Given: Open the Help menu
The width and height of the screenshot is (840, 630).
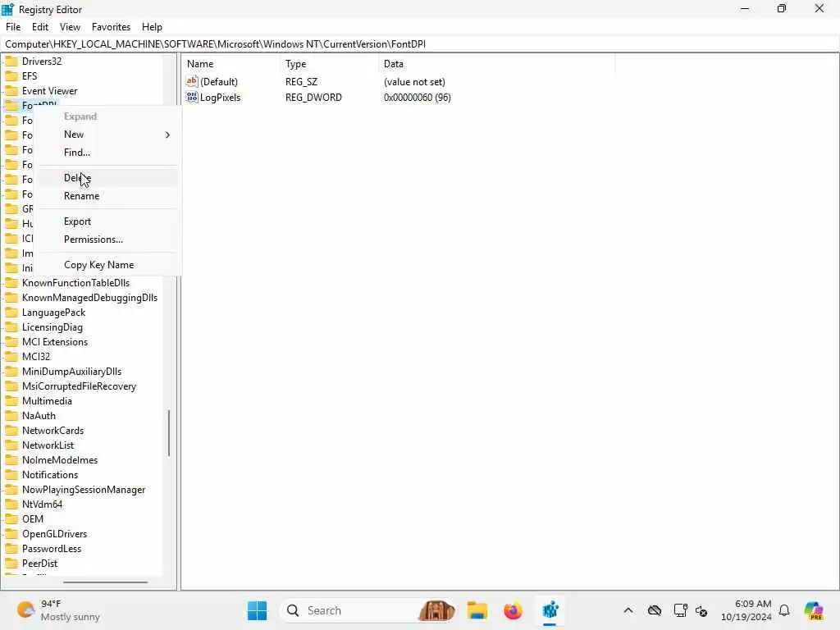Looking at the screenshot, I should pos(152,27).
